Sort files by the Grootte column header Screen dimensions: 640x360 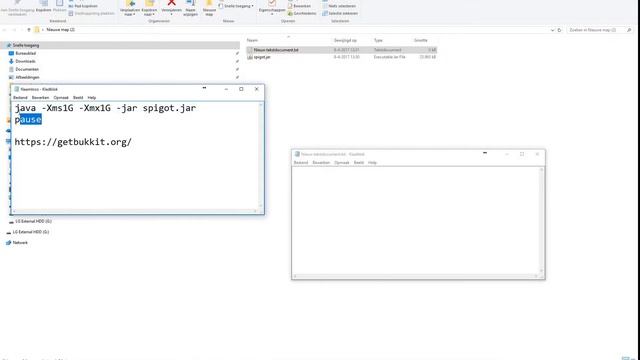(421, 40)
